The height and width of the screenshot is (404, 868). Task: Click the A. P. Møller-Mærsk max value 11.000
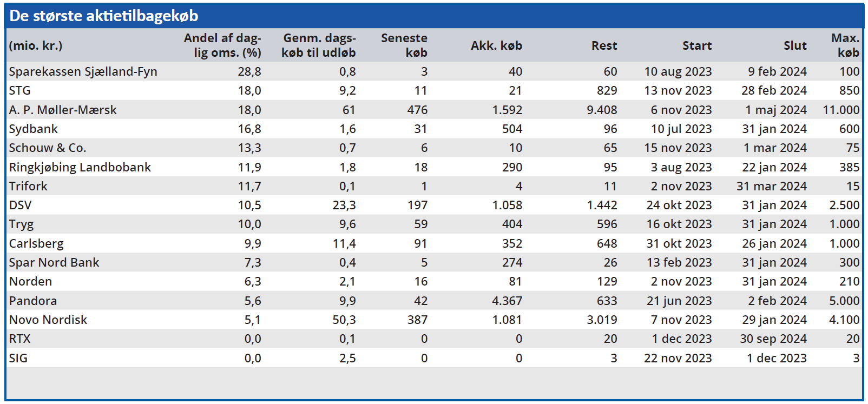(x=841, y=110)
